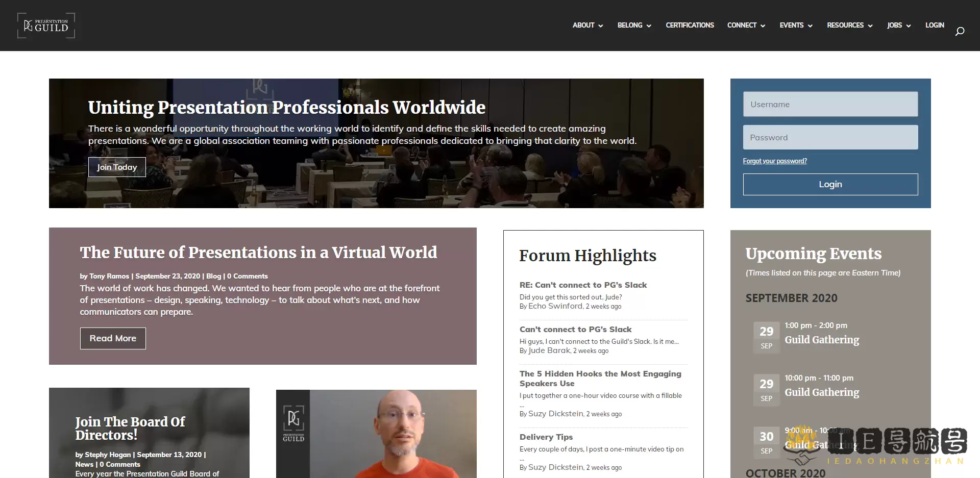This screenshot has width=980, height=478.
Task: Click the search magnifier icon
Action: tap(959, 31)
